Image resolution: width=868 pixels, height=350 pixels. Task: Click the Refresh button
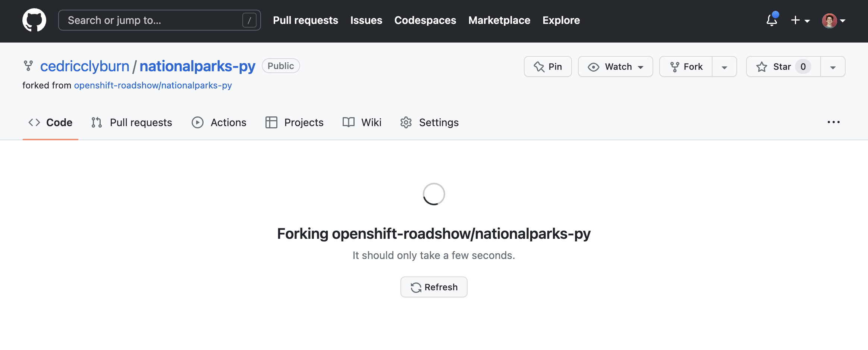434,287
